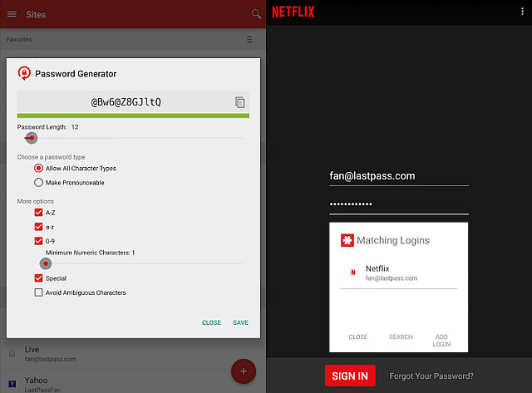Select the Netflix matching login entry

click(399, 273)
